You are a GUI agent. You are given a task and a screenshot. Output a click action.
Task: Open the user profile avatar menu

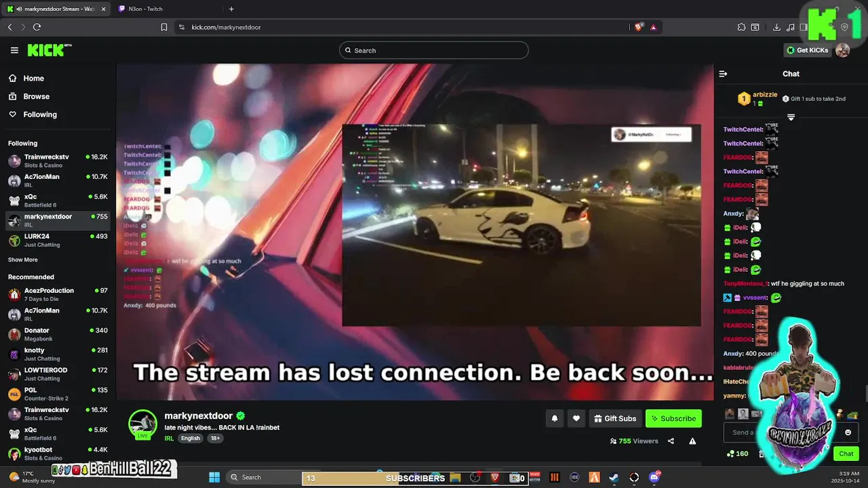(842, 50)
